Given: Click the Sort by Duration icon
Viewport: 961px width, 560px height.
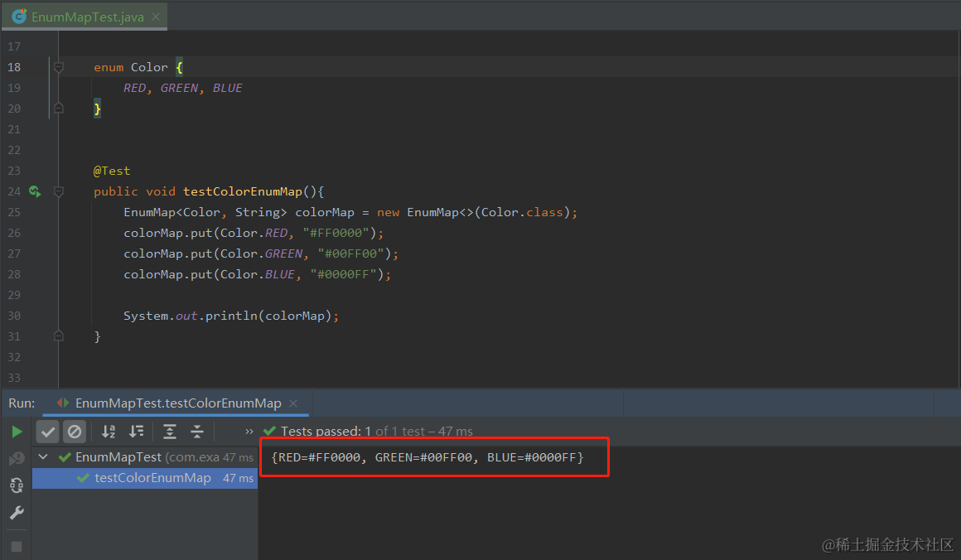Looking at the screenshot, I should pos(137,431).
